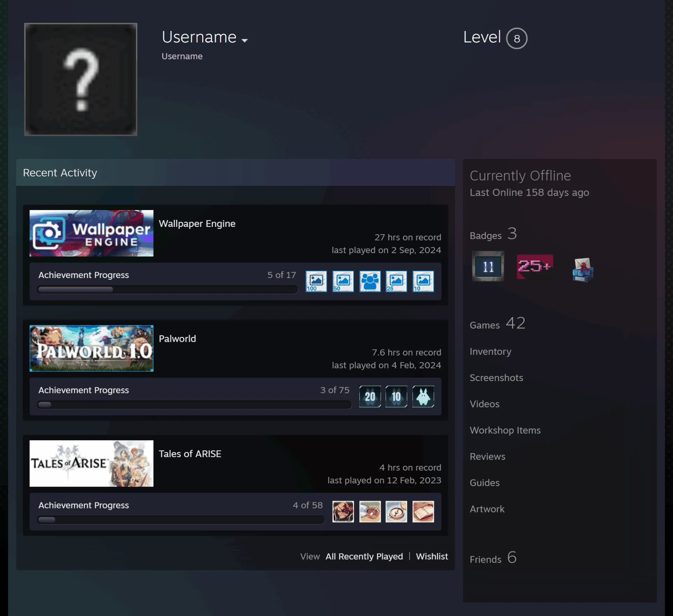
Task: Select the Palworld level 20 achievement icon
Action: tap(370, 397)
